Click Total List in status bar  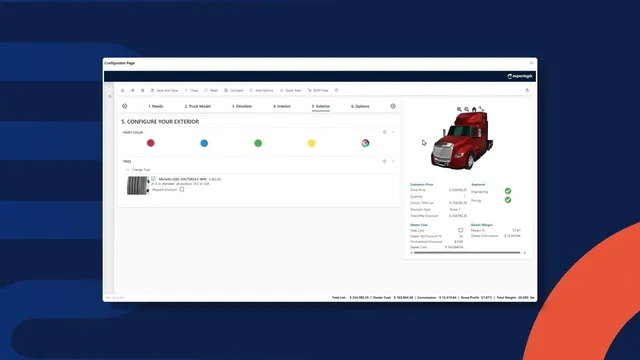(x=350, y=298)
